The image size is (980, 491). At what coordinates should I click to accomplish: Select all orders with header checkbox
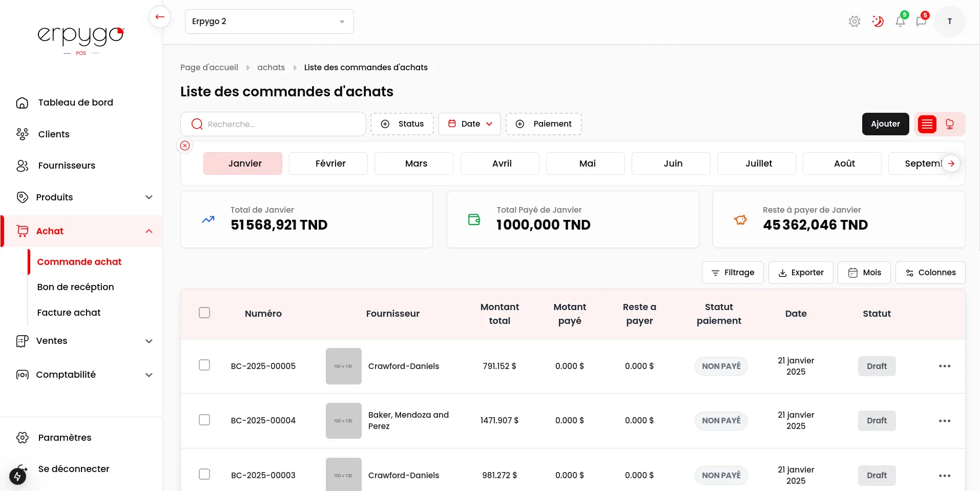tap(204, 313)
